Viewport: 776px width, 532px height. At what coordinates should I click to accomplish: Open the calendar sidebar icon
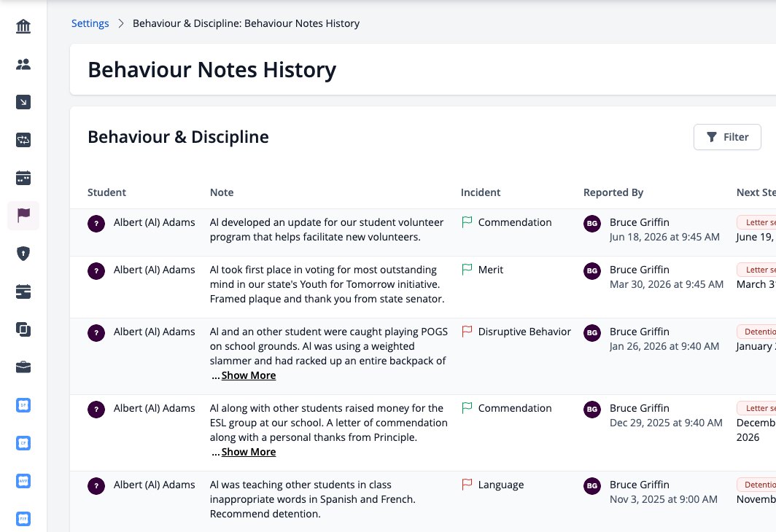coord(23,178)
